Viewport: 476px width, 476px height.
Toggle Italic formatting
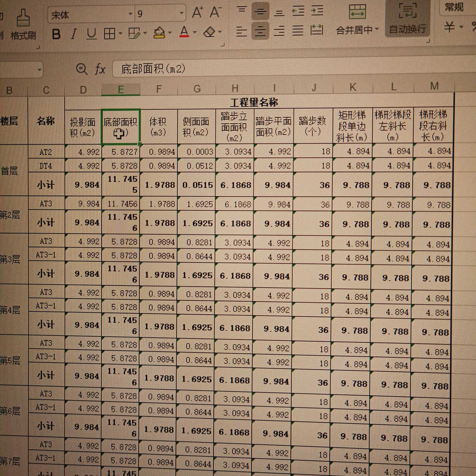point(74,34)
